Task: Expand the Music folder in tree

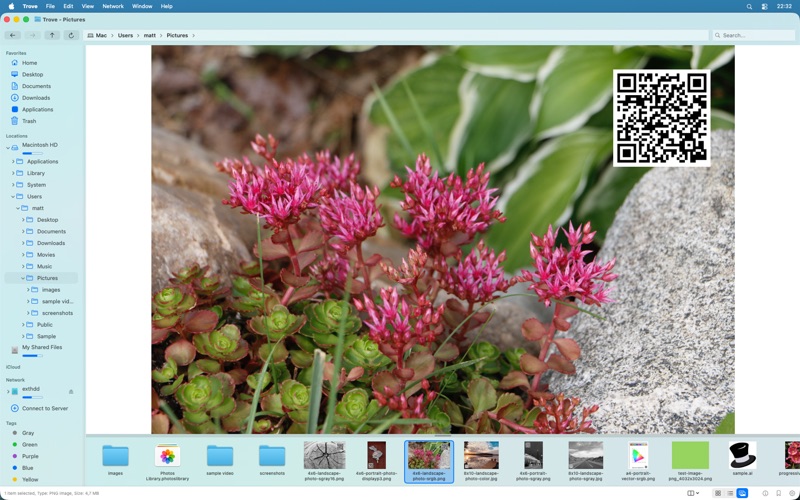Action: pos(23,267)
